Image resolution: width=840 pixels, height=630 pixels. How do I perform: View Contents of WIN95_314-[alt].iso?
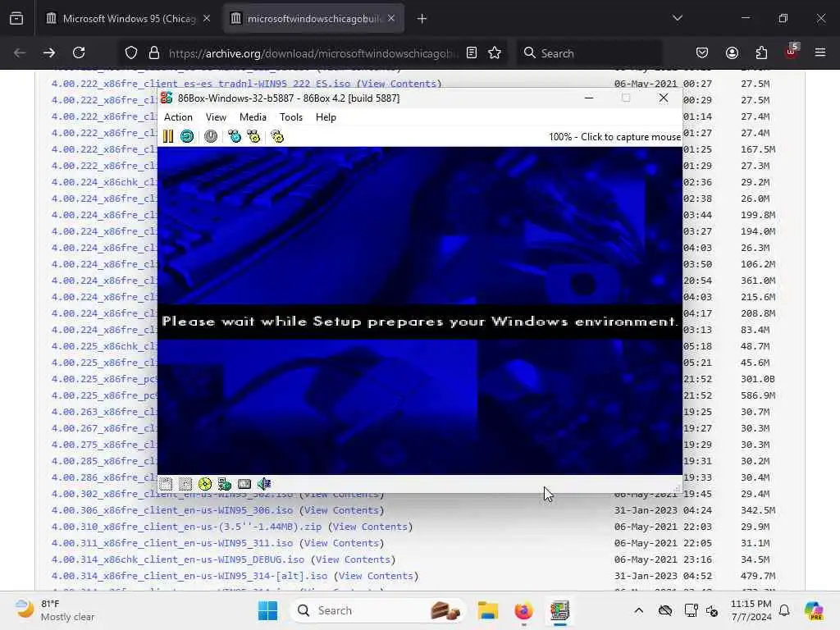coord(376,576)
